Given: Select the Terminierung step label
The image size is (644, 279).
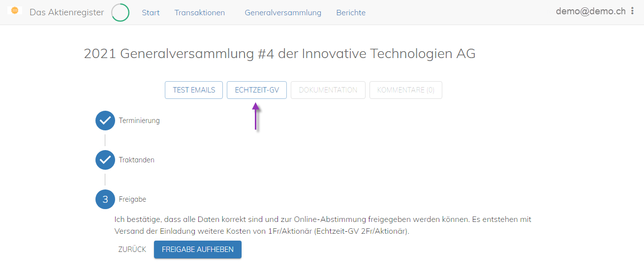Looking at the screenshot, I should [x=139, y=121].
